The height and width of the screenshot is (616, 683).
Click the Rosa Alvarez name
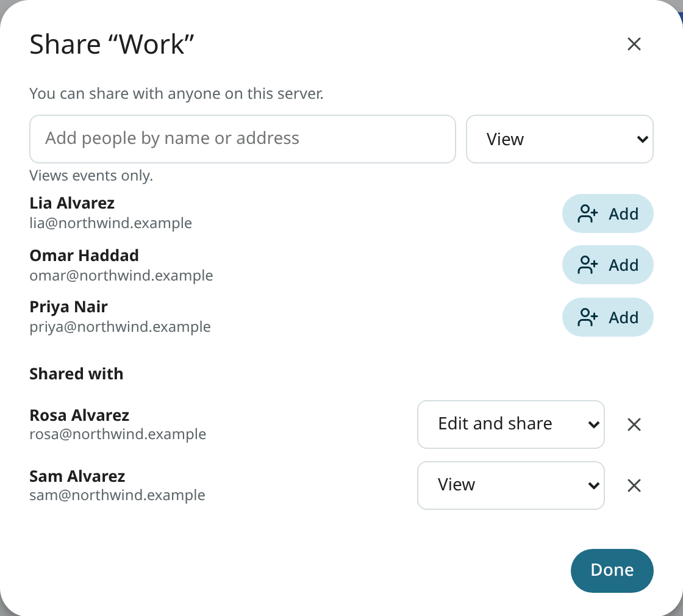pyautogui.click(x=79, y=415)
